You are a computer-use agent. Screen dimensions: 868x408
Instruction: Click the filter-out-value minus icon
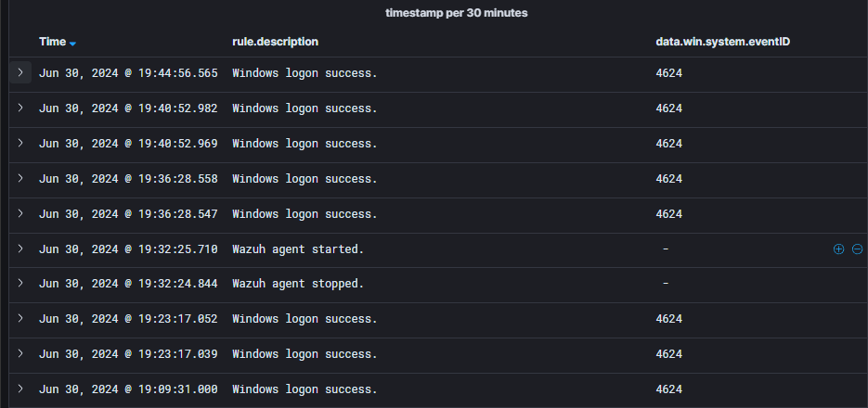[x=857, y=249]
